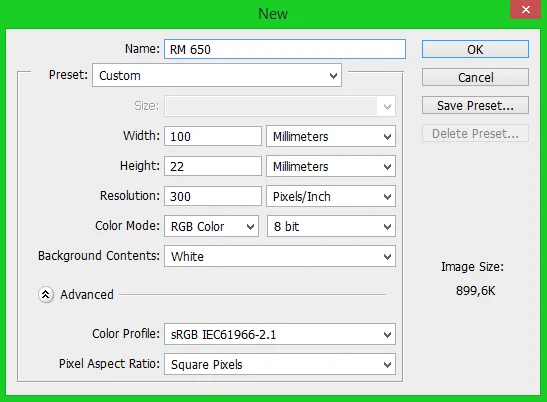Screen dimensions: 547x402
Task: Click the Name field containing RM 650
Action: (x=285, y=49)
